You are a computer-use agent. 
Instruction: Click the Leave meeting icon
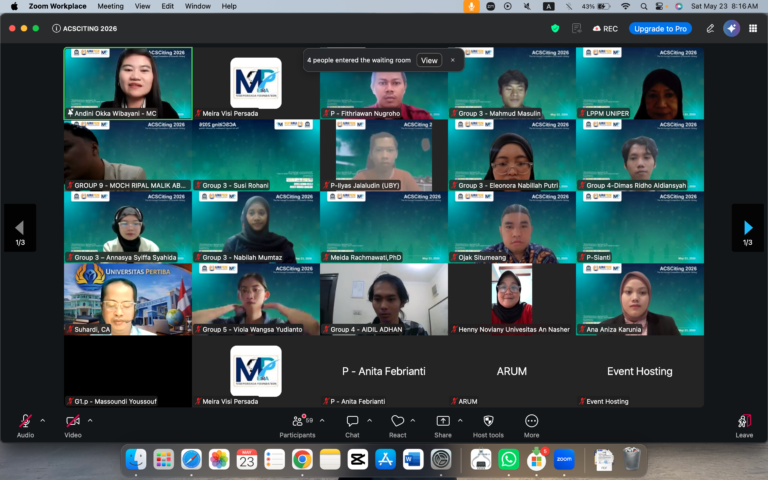click(744, 421)
